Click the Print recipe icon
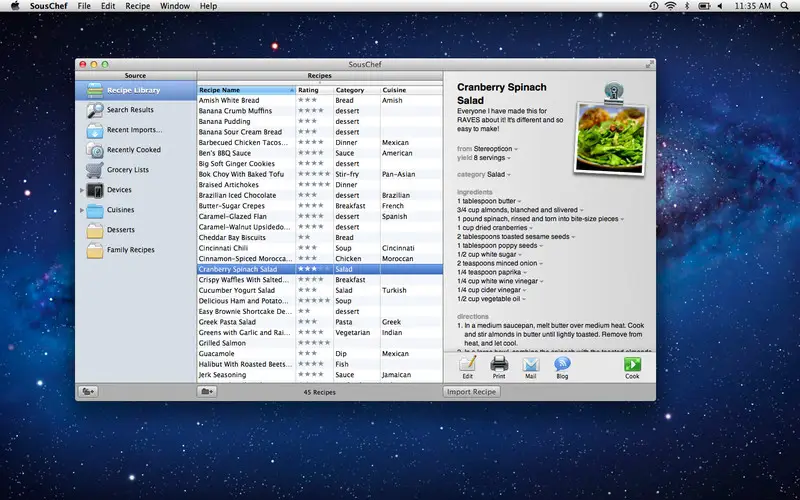The width and height of the screenshot is (800, 500). coord(499,364)
